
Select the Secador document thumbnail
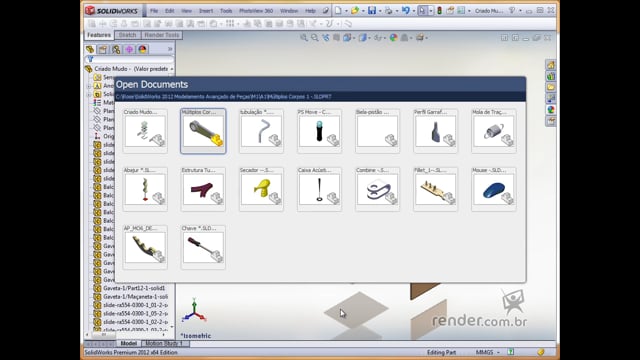261,189
